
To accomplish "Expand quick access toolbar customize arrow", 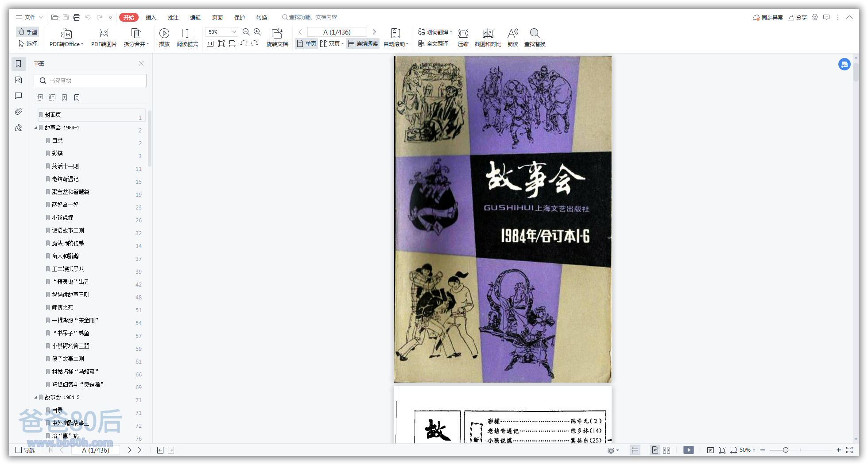I will [x=110, y=17].
